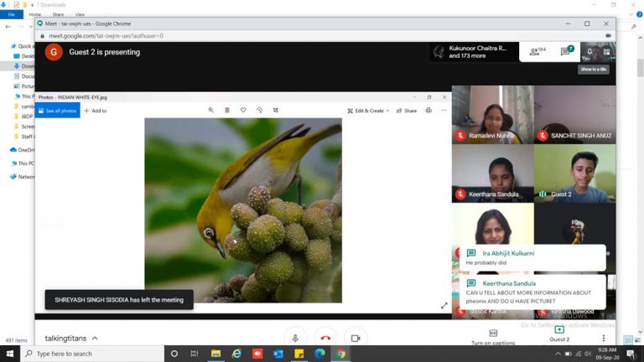The height and width of the screenshot is (362, 644).
Task: Open Google Chrome from taskbar
Action: click(341, 354)
